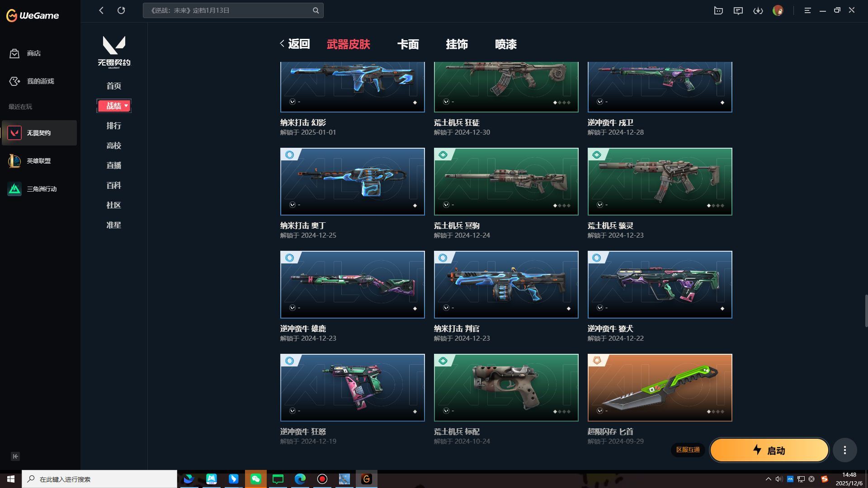Open the hamburger menu top right
The height and width of the screenshot is (488, 868).
[x=807, y=10]
